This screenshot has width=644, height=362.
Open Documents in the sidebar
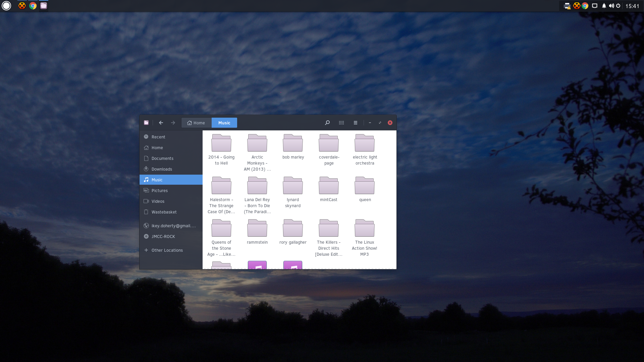pyautogui.click(x=171, y=158)
